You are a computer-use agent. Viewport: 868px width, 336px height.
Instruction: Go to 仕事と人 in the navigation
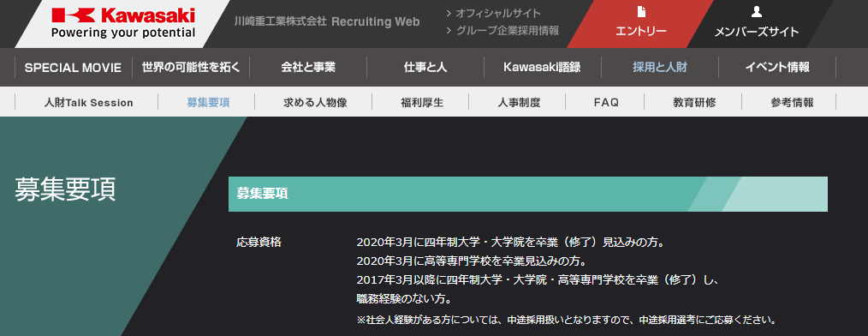425,68
